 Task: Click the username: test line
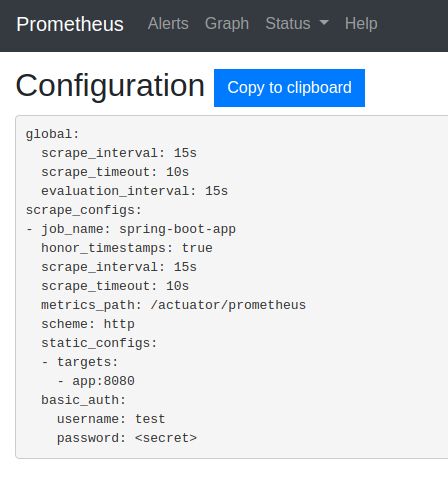pyautogui.click(x=111, y=419)
